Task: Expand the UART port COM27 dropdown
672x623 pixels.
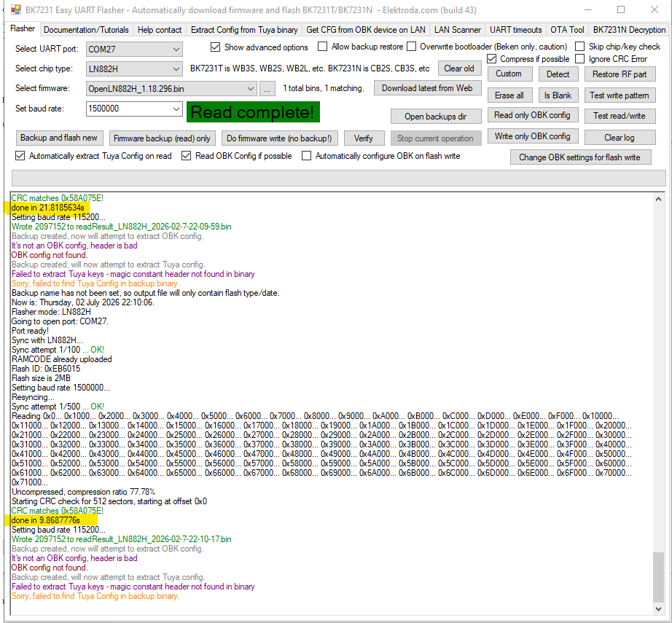Action: [176, 50]
